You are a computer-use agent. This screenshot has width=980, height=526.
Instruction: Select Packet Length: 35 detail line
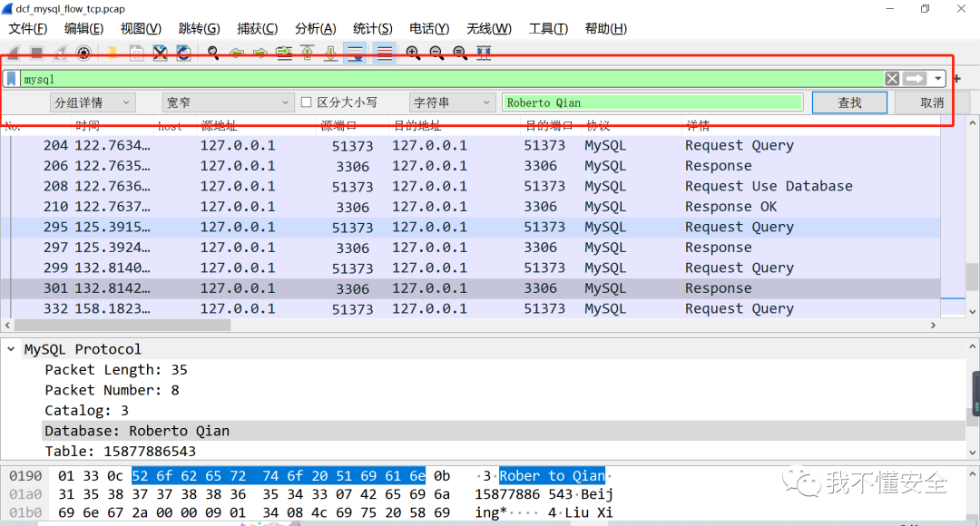503,370
